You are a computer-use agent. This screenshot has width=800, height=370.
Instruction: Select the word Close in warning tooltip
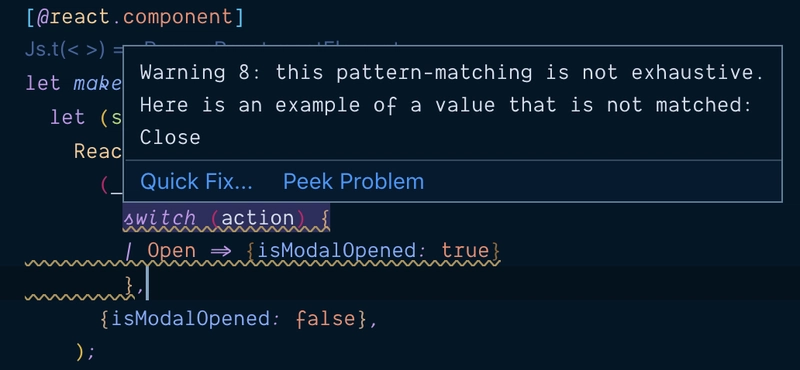170,137
